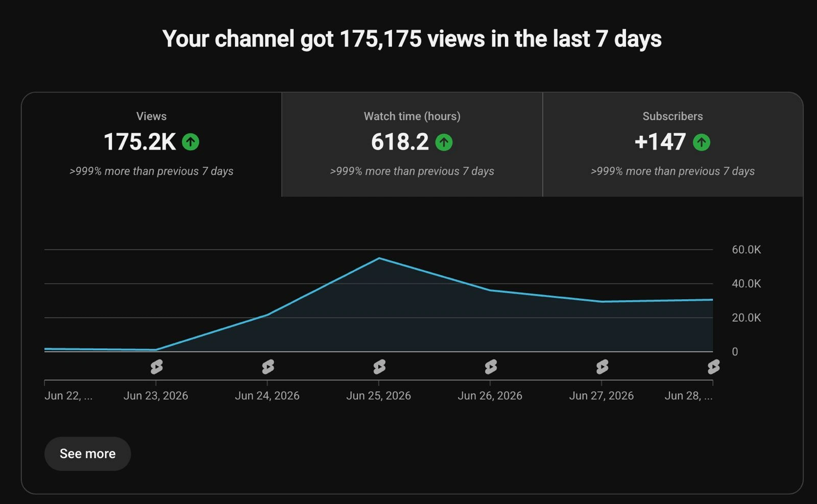Click the 20.0K y-axis label
This screenshot has height=504, width=817.
(x=747, y=318)
